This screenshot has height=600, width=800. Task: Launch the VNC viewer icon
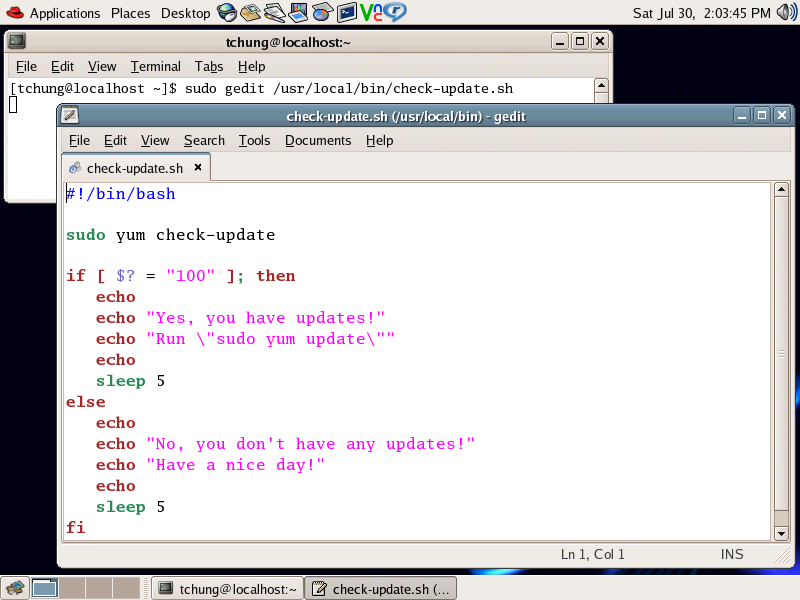[x=371, y=12]
